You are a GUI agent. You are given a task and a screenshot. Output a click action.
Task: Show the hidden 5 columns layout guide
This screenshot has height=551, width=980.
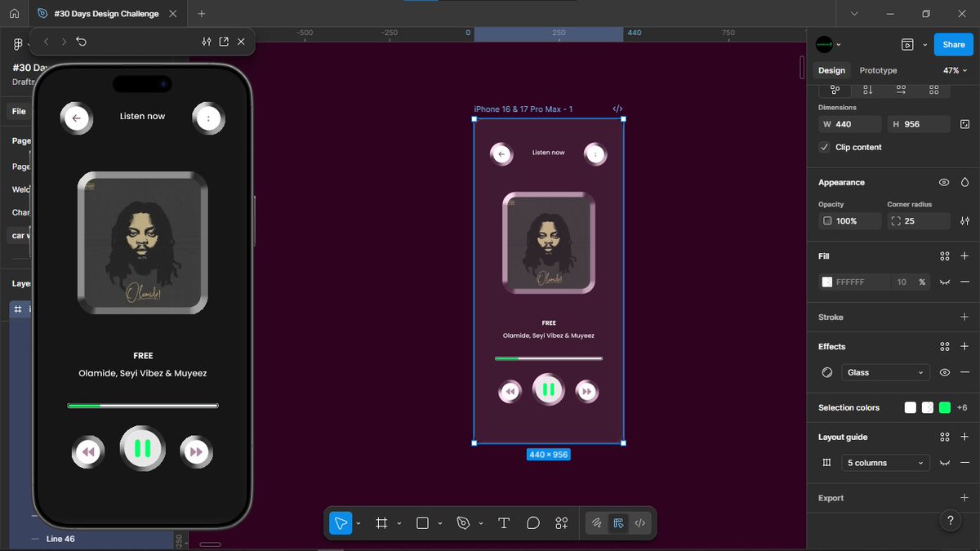click(x=945, y=463)
